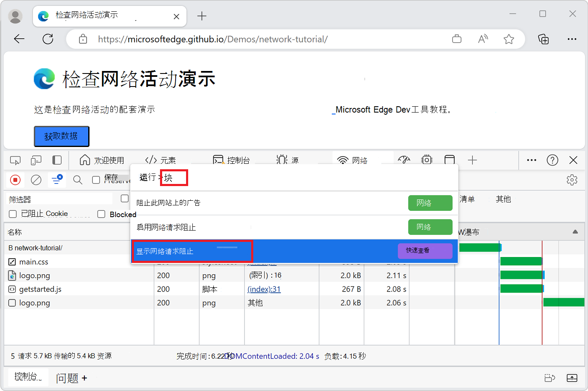Open DevTools settings gear
The height and width of the screenshot is (391, 588).
(x=572, y=180)
